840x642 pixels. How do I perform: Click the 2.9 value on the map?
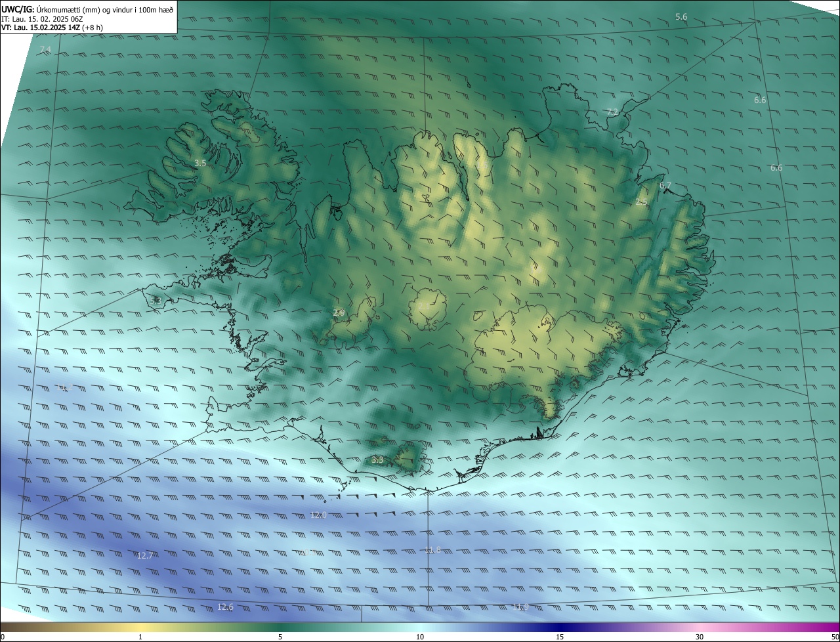339,312
